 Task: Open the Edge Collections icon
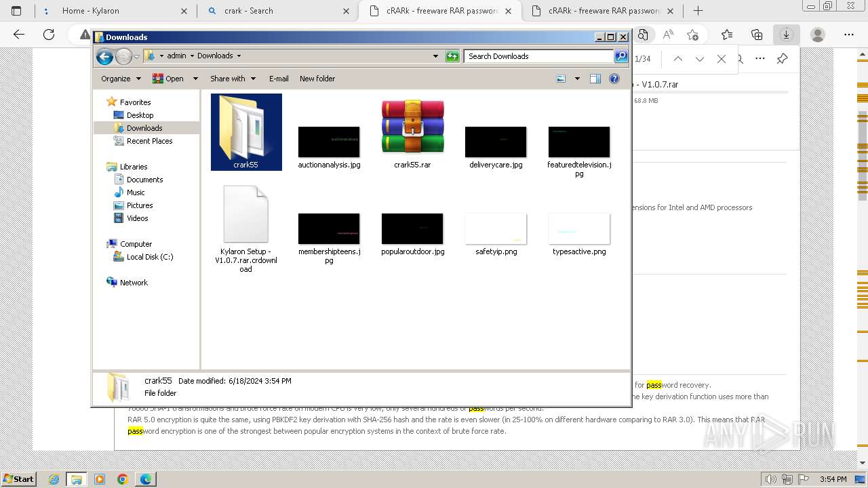pos(757,35)
